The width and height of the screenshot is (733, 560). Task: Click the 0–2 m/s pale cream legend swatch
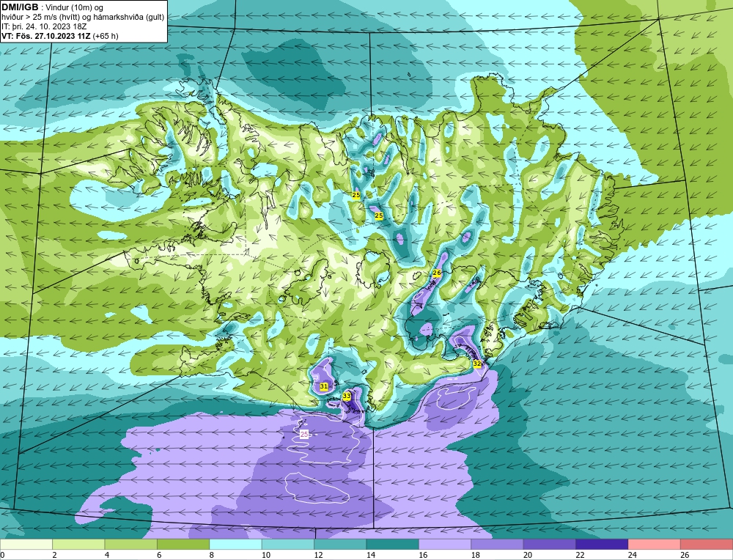pyautogui.click(x=26, y=544)
